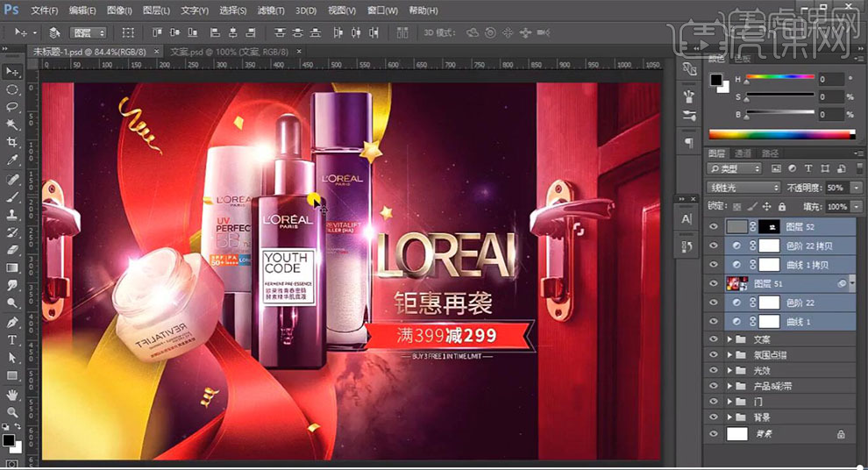Expand the 文案 layer group
868x470 pixels.
[x=729, y=339]
